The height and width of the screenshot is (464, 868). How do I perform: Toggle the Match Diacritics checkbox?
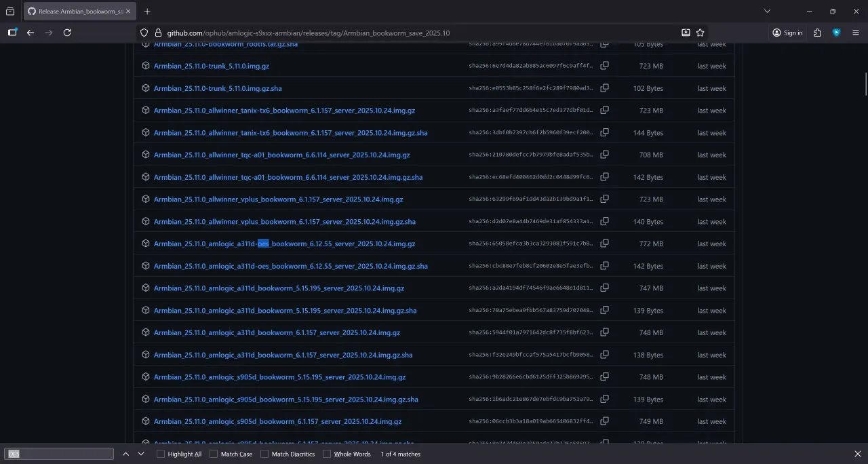[x=264, y=454]
